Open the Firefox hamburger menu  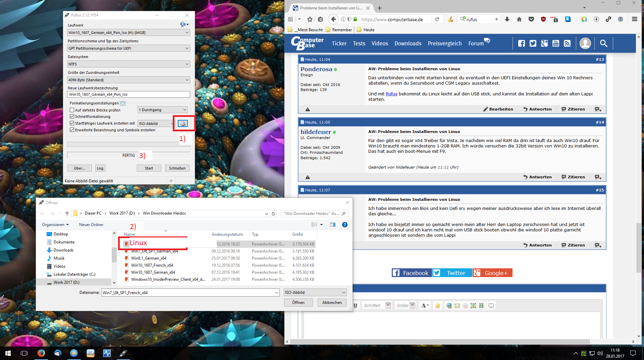tap(635, 19)
